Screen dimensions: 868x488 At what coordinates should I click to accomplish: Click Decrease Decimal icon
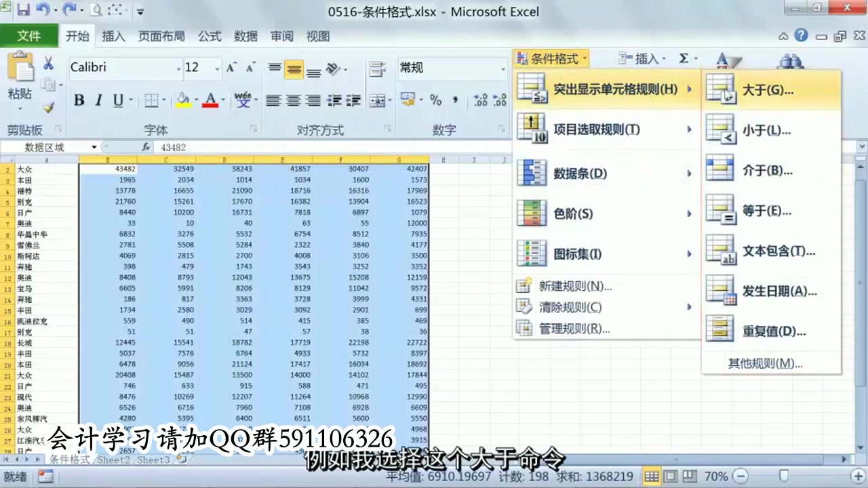tap(500, 100)
